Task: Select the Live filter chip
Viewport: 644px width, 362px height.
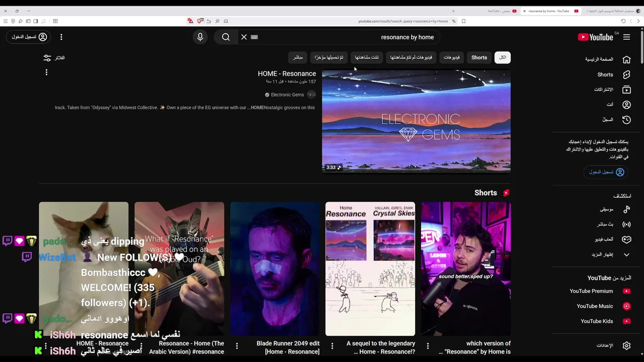Action: tap(298, 57)
